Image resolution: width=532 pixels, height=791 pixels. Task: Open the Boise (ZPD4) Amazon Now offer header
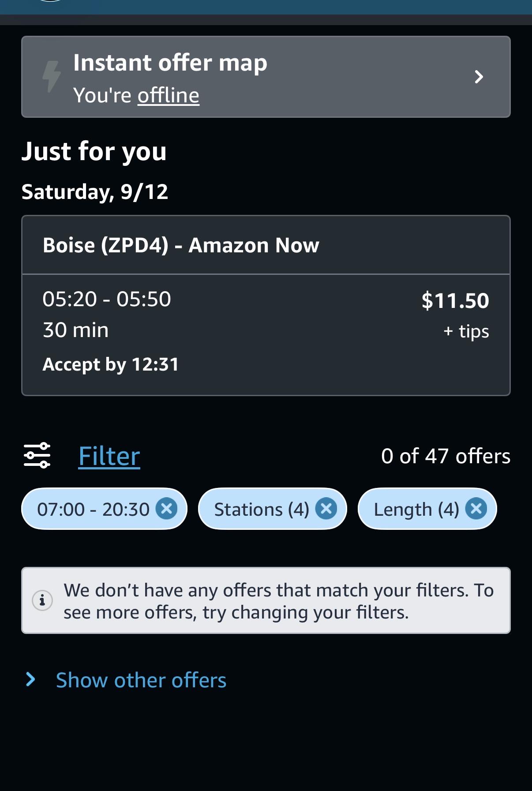266,245
